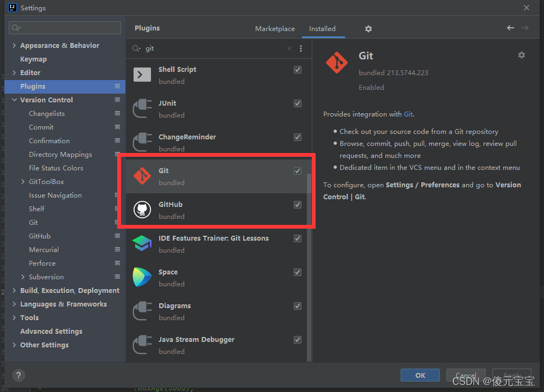The height and width of the screenshot is (392, 544).
Task: Open plugin search options three-dot menu
Action: point(301,48)
